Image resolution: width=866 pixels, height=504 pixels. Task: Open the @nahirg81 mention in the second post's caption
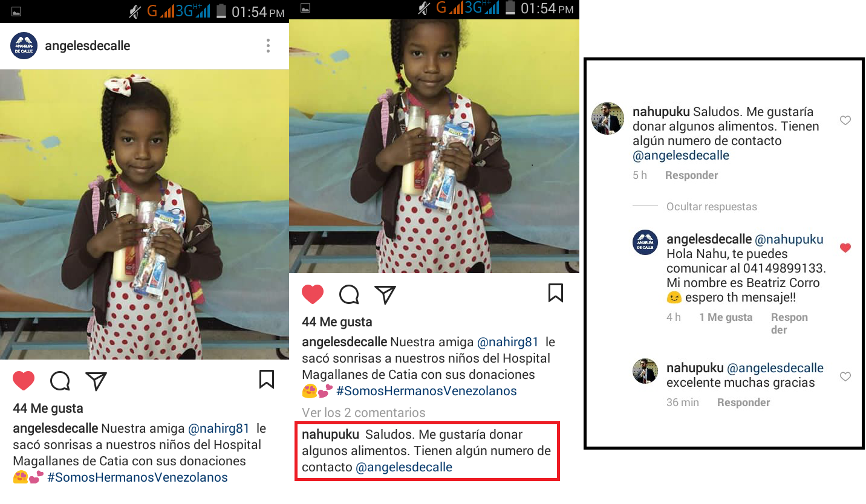(508, 342)
